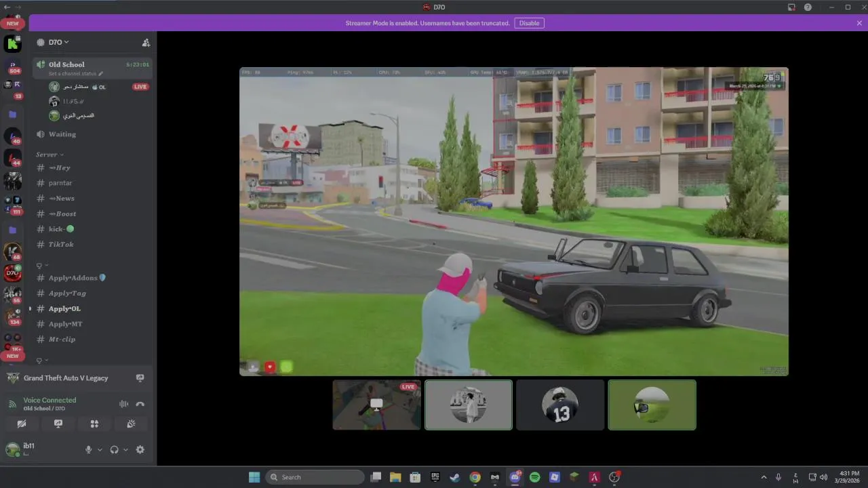Open the Apply•Tag channel

pos(93,293)
